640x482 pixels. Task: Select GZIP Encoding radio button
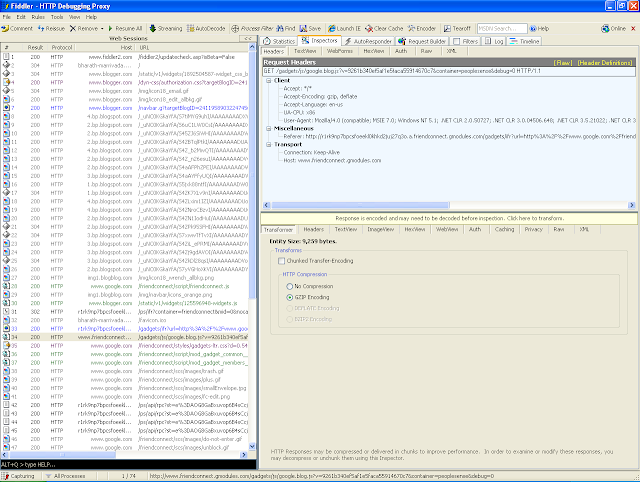(290, 298)
